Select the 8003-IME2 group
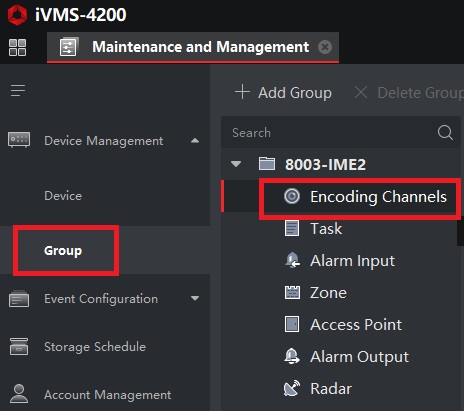 tap(325, 164)
